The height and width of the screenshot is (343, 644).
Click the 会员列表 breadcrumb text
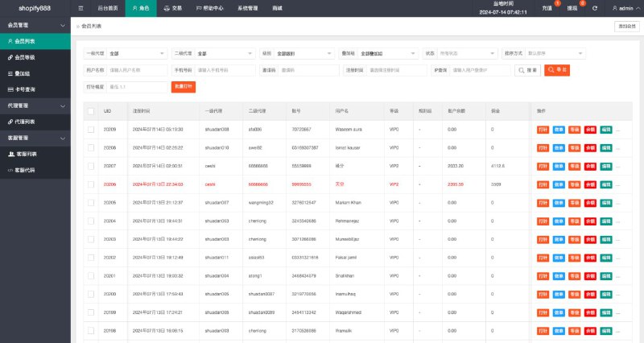[91, 26]
